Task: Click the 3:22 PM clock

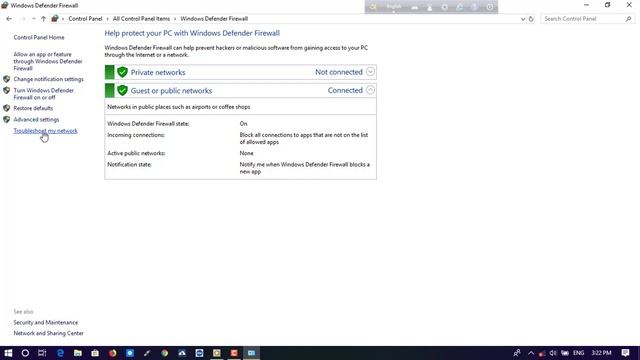Action: tap(602, 353)
